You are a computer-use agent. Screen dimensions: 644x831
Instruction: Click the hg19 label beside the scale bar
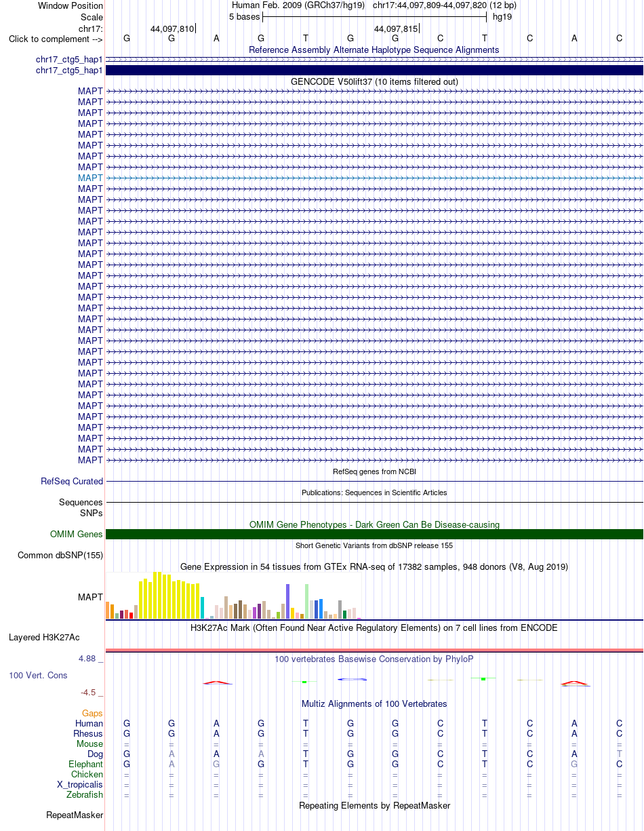pyautogui.click(x=502, y=16)
